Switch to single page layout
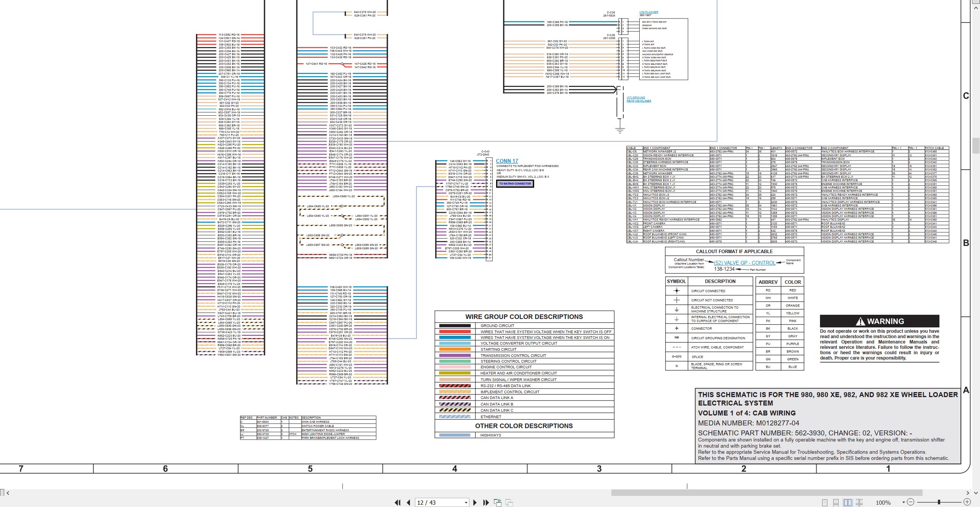 click(x=825, y=502)
